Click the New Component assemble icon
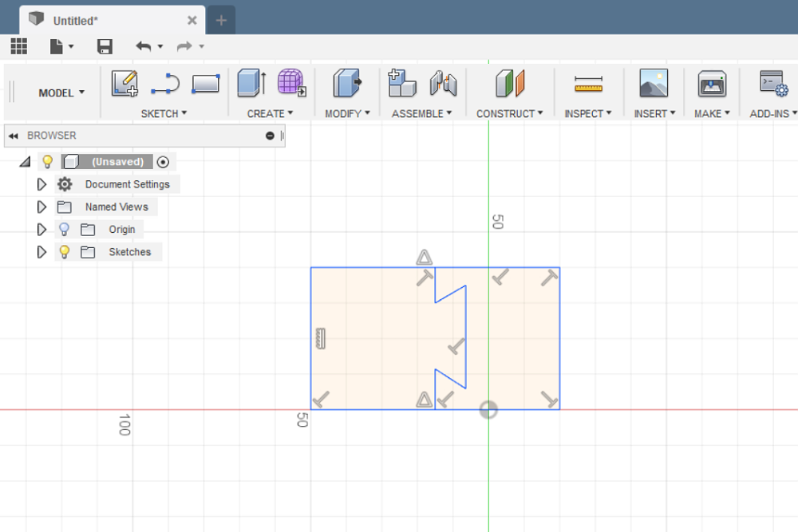This screenshot has width=798, height=532. click(401, 84)
